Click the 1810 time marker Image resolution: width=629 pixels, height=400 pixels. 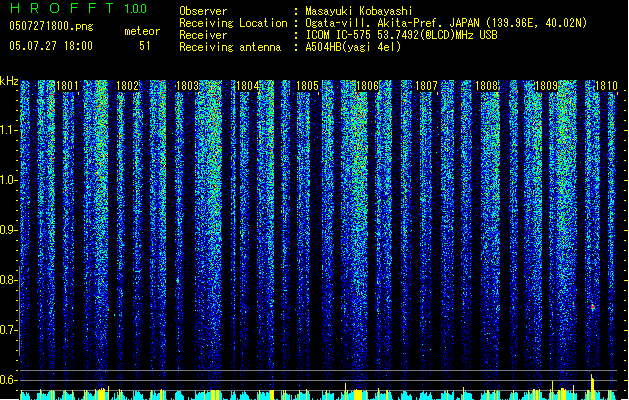pyautogui.click(x=606, y=86)
